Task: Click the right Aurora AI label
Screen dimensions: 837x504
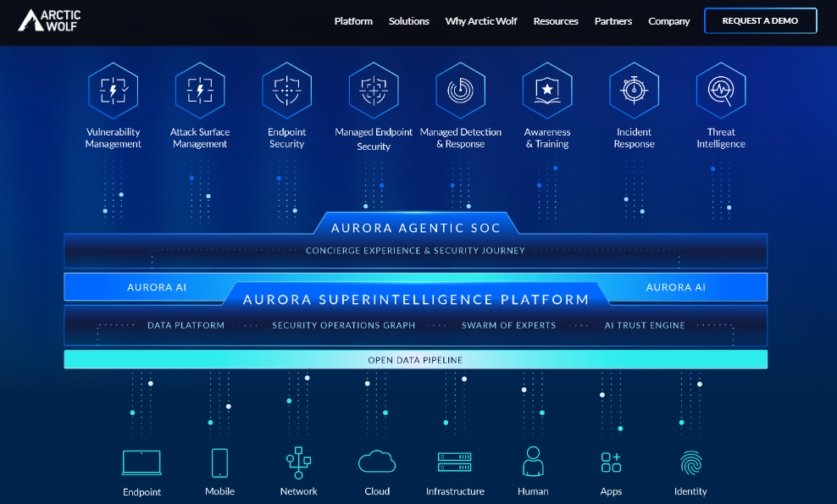Action: 676,287
